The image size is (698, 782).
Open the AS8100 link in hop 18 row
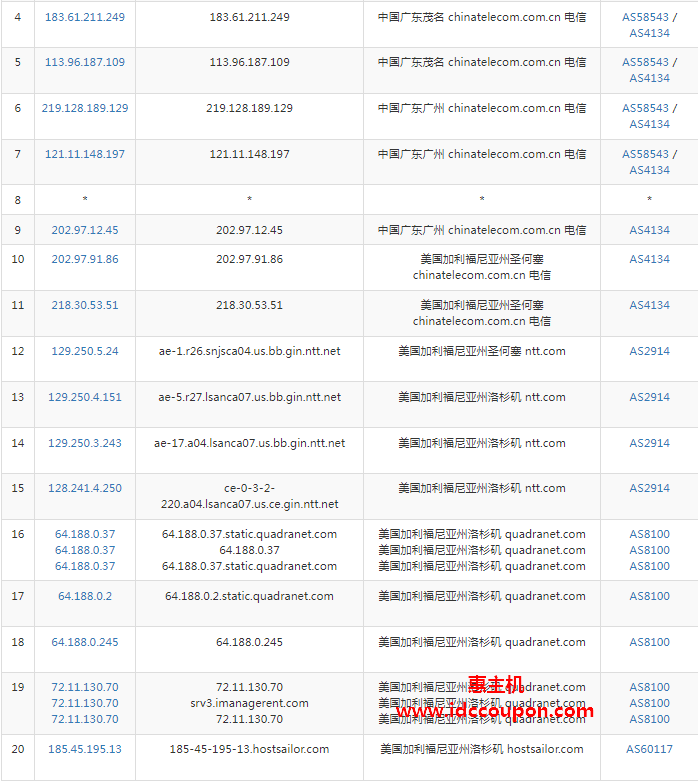coord(649,642)
